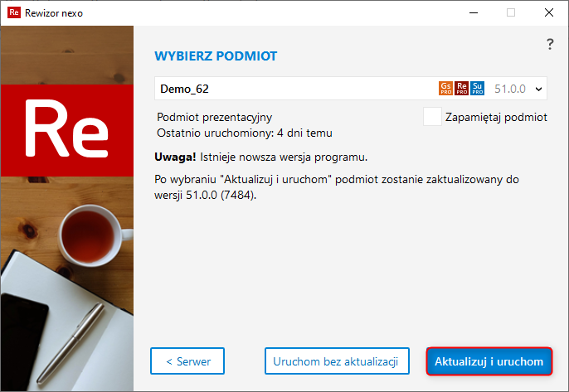Expand the podmiot dropdown arrow

[x=538, y=89]
